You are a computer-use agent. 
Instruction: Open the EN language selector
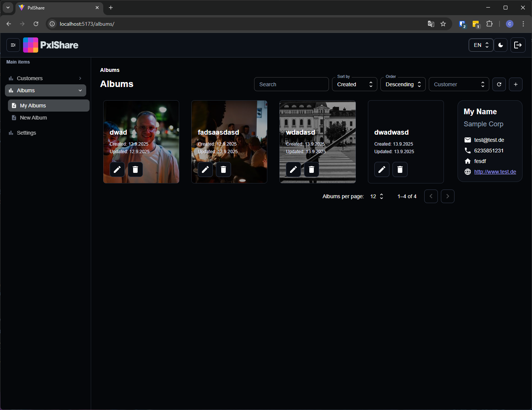click(481, 45)
